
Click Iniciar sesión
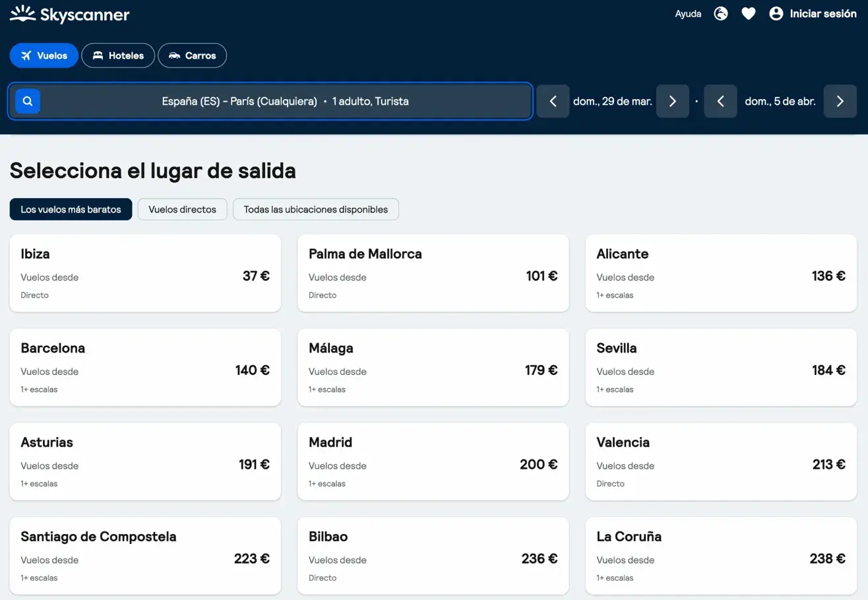[x=823, y=13]
